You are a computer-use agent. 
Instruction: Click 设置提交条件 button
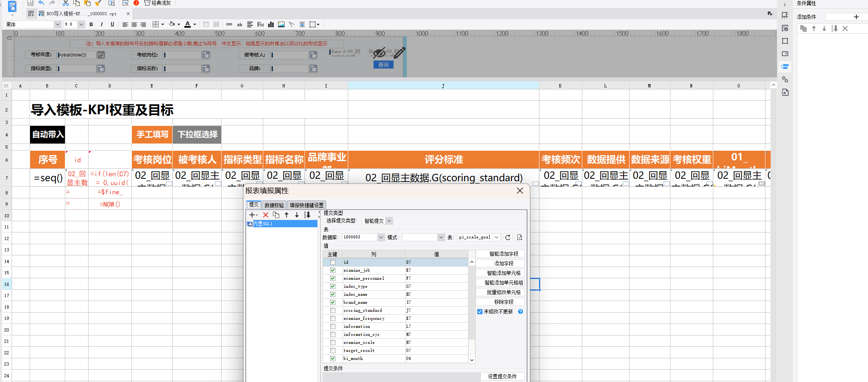[x=503, y=376]
